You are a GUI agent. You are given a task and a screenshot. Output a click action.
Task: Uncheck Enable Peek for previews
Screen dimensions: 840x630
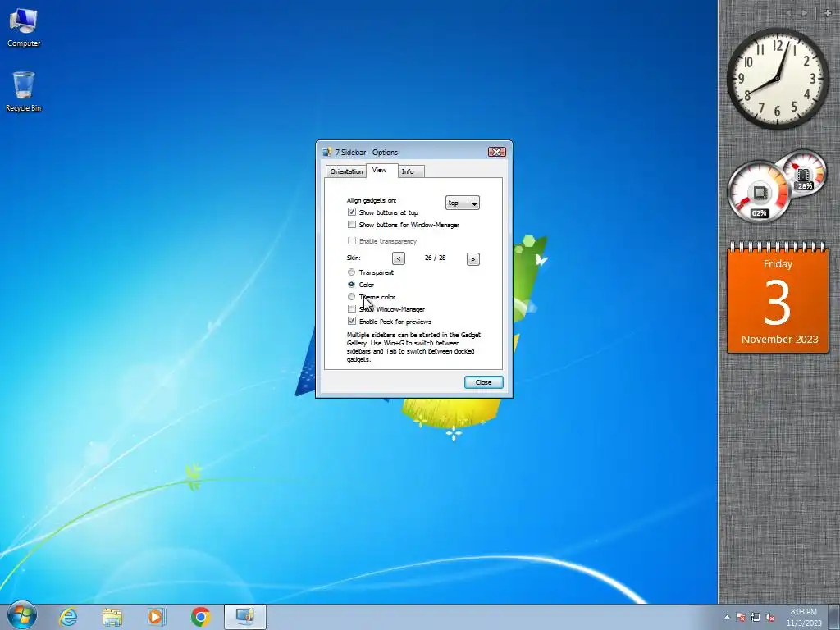coord(351,322)
